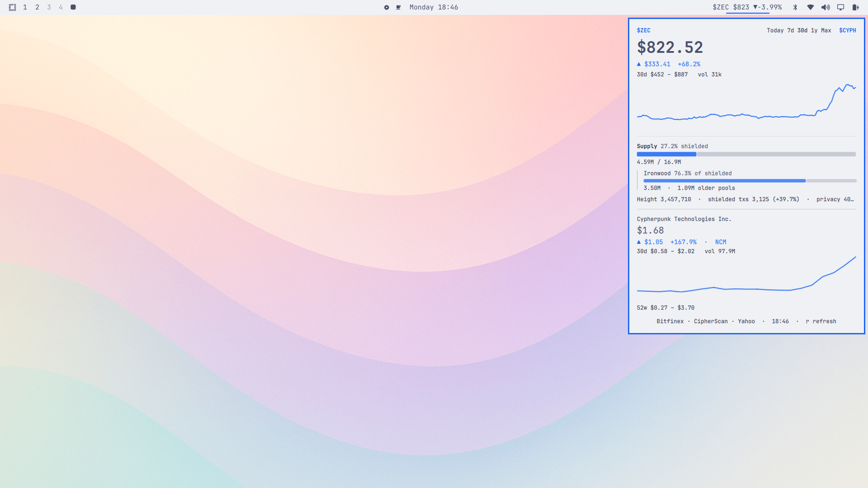The width and height of the screenshot is (868, 488).
Task: Open the Monday 18:46 clock
Action: [x=434, y=7]
